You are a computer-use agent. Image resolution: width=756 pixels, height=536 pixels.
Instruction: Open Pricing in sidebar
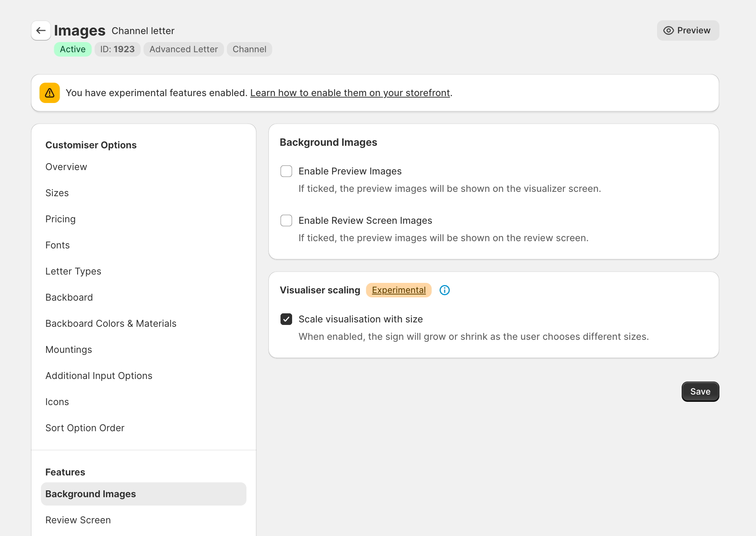(x=61, y=219)
